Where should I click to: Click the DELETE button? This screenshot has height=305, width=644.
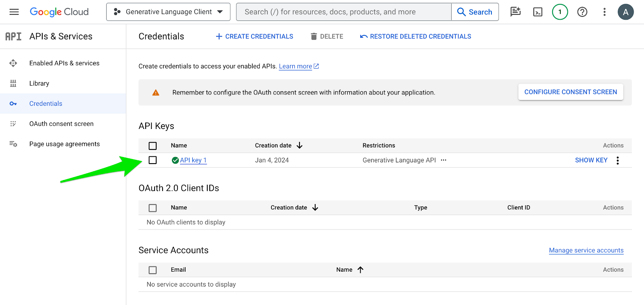click(x=327, y=37)
